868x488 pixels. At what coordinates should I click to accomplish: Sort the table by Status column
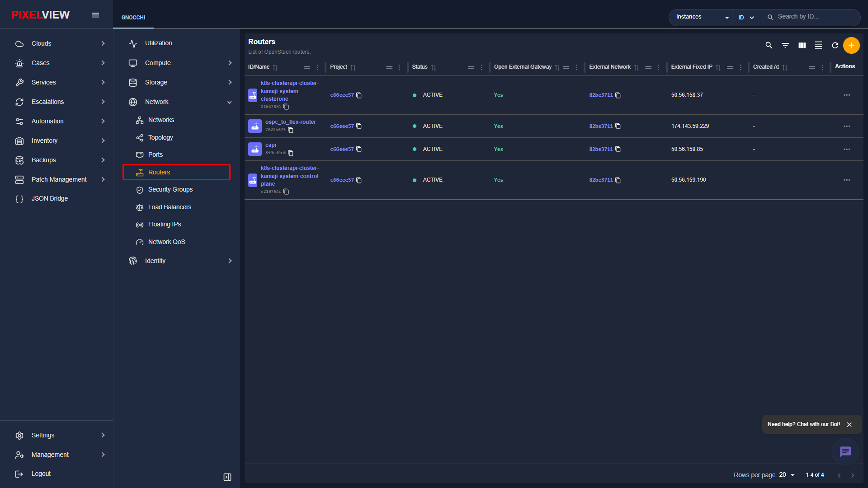point(434,67)
